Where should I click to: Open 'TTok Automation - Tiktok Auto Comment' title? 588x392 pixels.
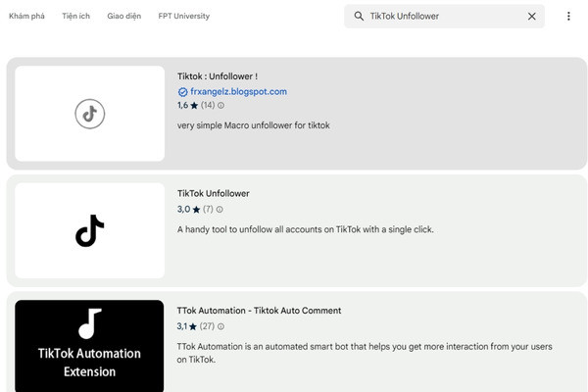pyautogui.click(x=259, y=311)
